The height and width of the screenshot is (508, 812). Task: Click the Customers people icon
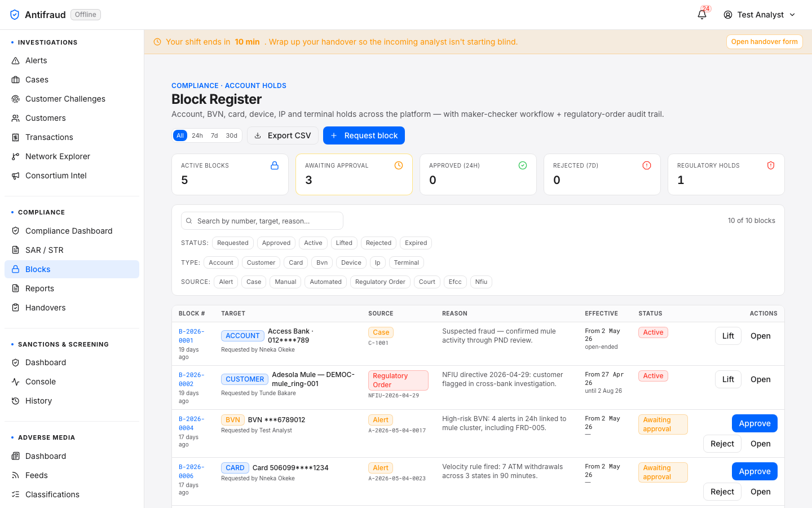coord(16,118)
